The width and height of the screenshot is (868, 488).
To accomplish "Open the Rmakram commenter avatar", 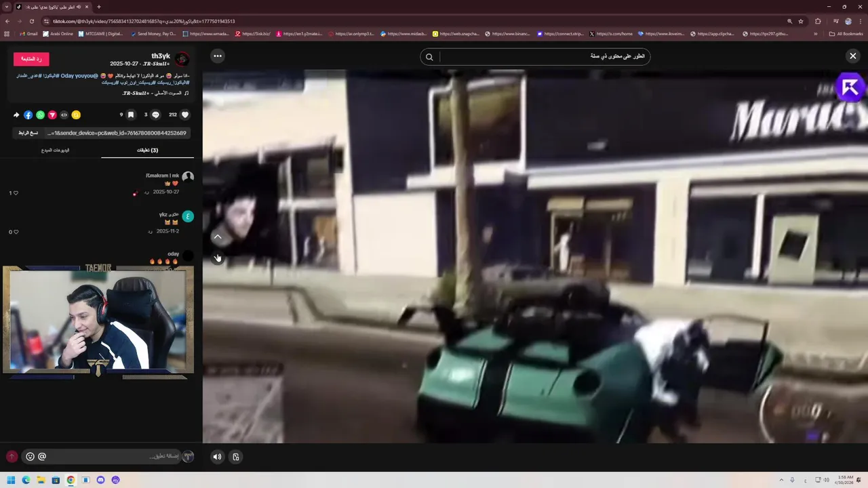I will (188, 177).
